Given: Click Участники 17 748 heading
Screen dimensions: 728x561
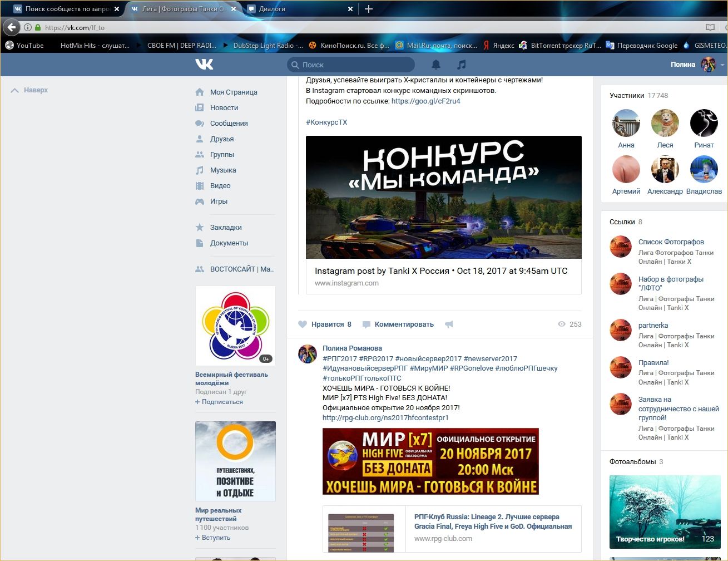Looking at the screenshot, I should pyautogui.click(x=638, y=96).
